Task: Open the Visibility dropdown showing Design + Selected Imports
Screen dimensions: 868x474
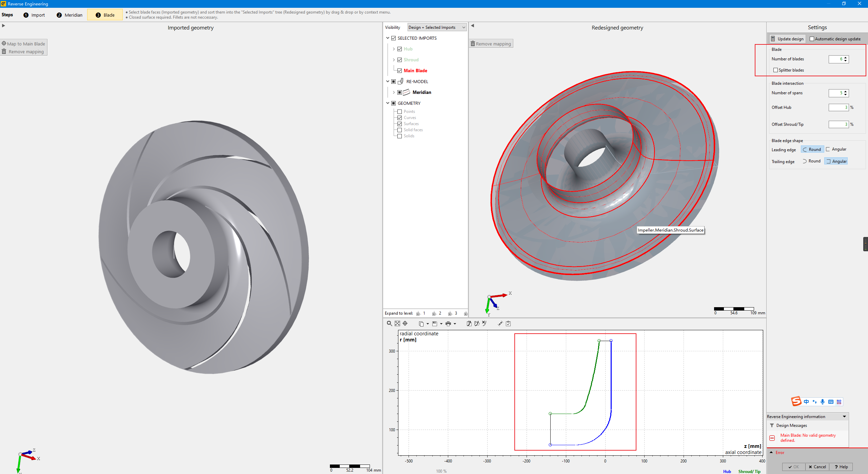Action: coord(437,27)
